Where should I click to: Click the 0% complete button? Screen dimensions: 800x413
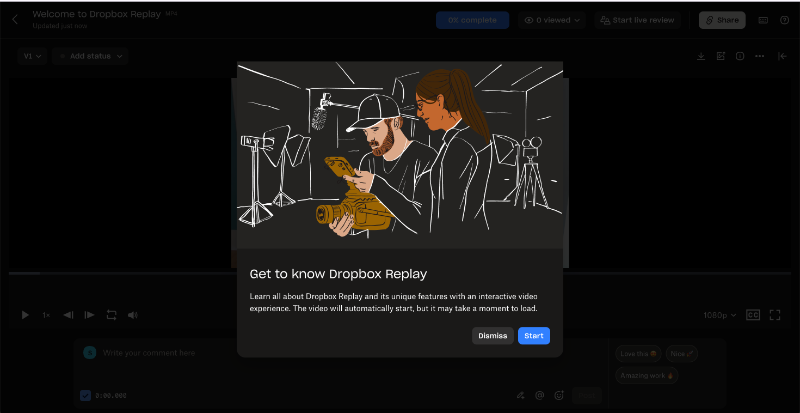click(x=472, y=20)
